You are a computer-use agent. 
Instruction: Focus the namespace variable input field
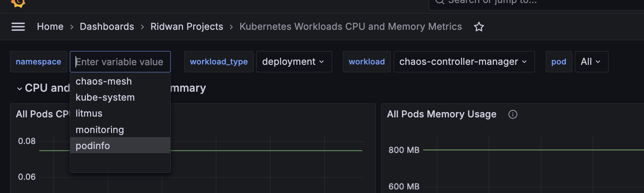tap(120, 62)
